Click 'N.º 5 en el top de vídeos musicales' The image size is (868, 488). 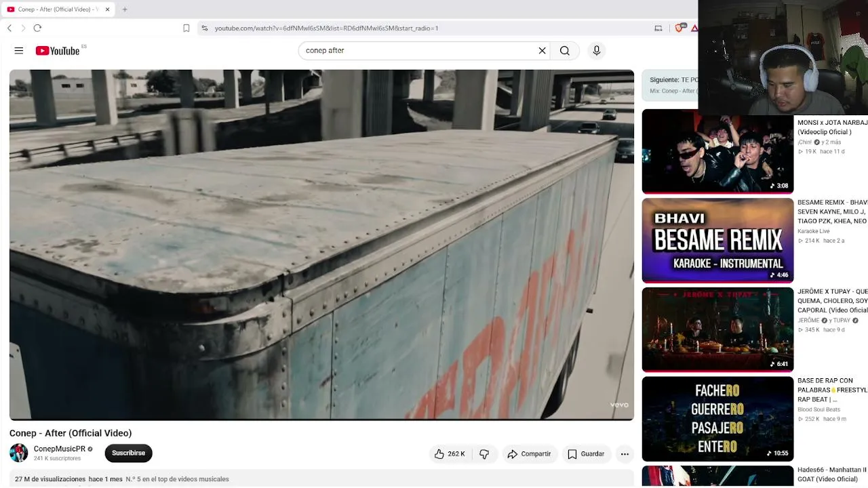177,479
